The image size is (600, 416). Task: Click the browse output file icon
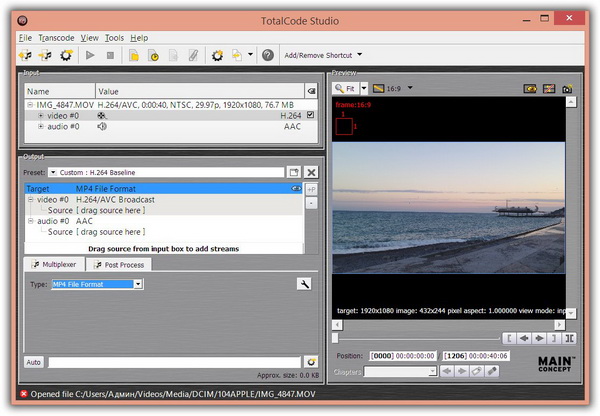(311, 361)
